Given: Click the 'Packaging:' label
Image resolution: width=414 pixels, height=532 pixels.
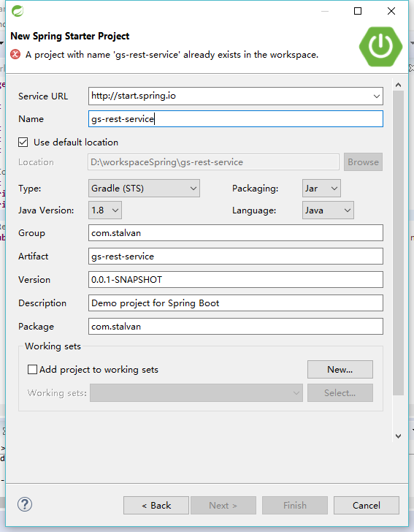Looking at the screenshot, I should click(256, 189).
